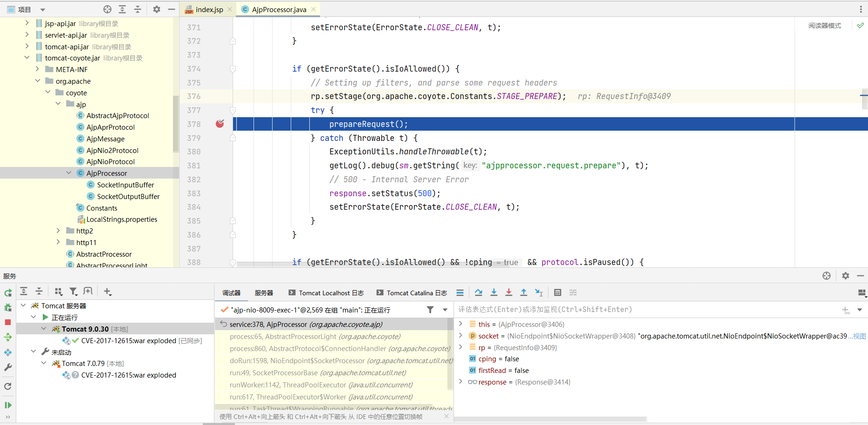The height and width of the screenshot is (425, 868).
Task: Click the add watch plus icon
Action: 846,310
